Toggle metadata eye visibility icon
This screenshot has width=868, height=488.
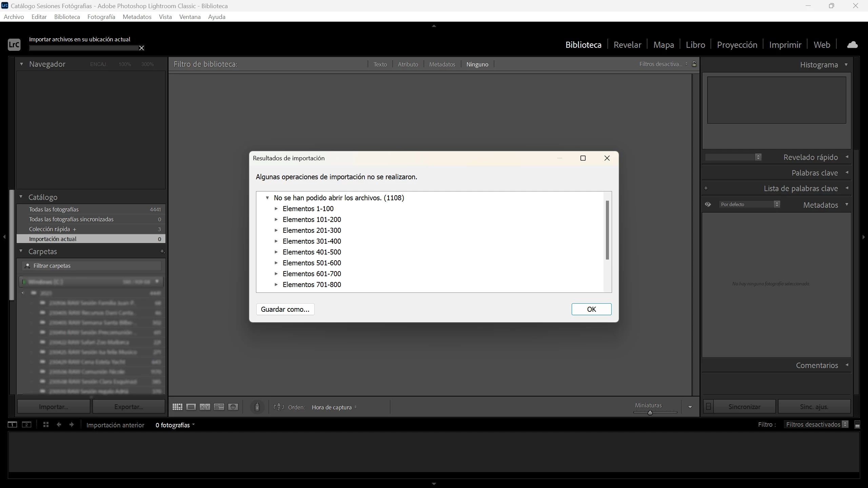[708, 204]
